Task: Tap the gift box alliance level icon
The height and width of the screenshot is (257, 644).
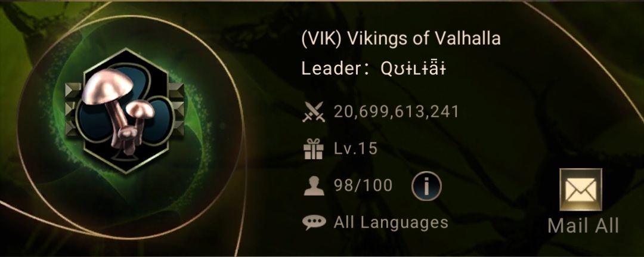Action: click(314, 148)
